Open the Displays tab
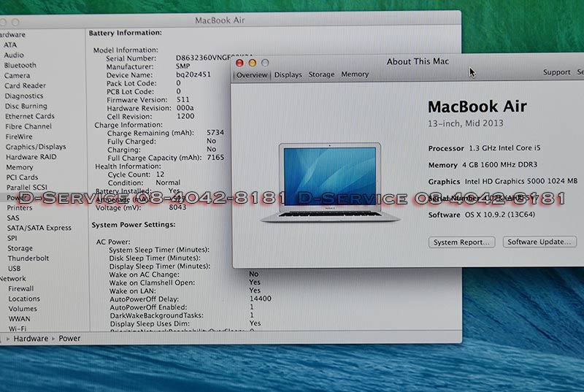584x392 pixels. pyautogui.click(x=288, y=75)
